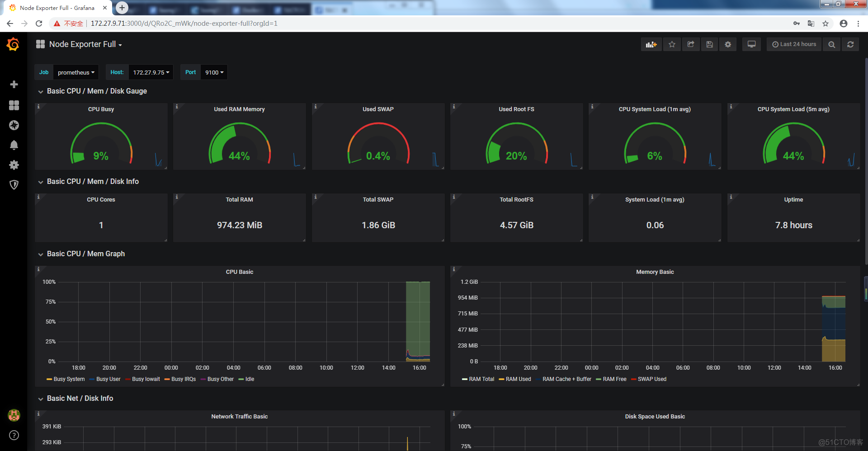Collapse Basic CPU / Mem Graph row
Screen dimensions: 868x451
tap(86, 254)
